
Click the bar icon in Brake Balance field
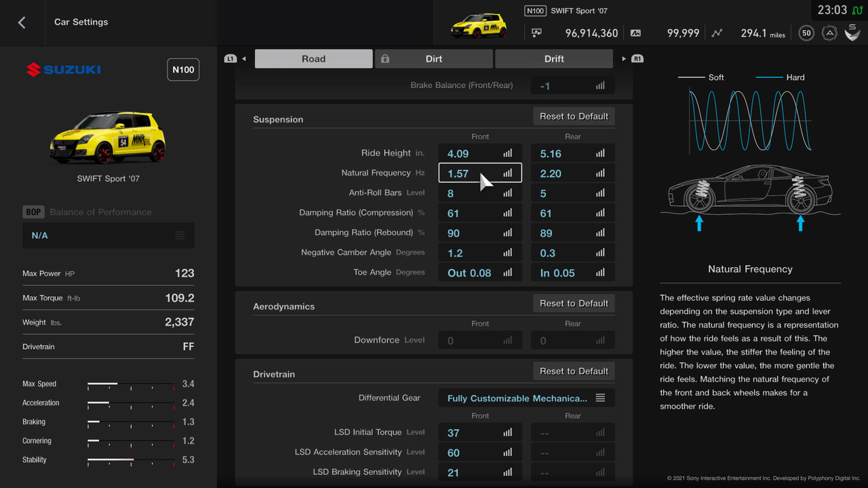coord(600,86)
